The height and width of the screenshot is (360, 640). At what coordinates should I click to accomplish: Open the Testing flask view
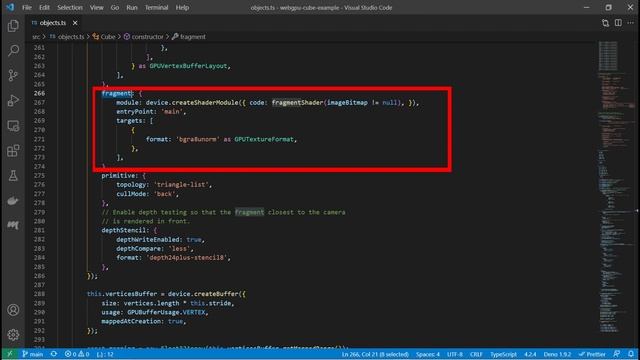13,176
